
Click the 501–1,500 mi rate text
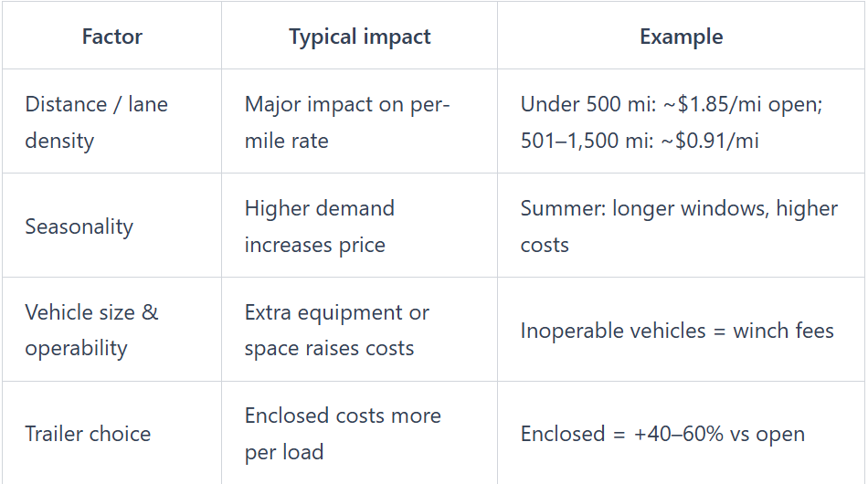click(x=639, y=141)
